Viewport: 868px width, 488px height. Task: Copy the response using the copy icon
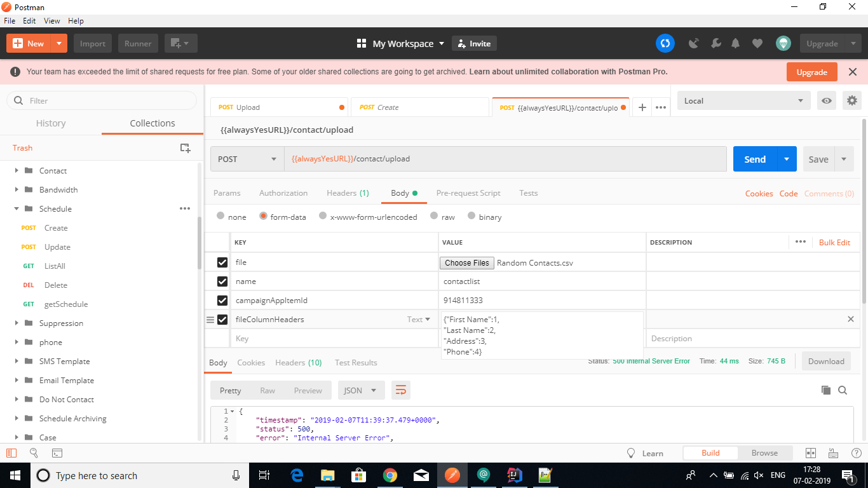[x=827, y=390]
